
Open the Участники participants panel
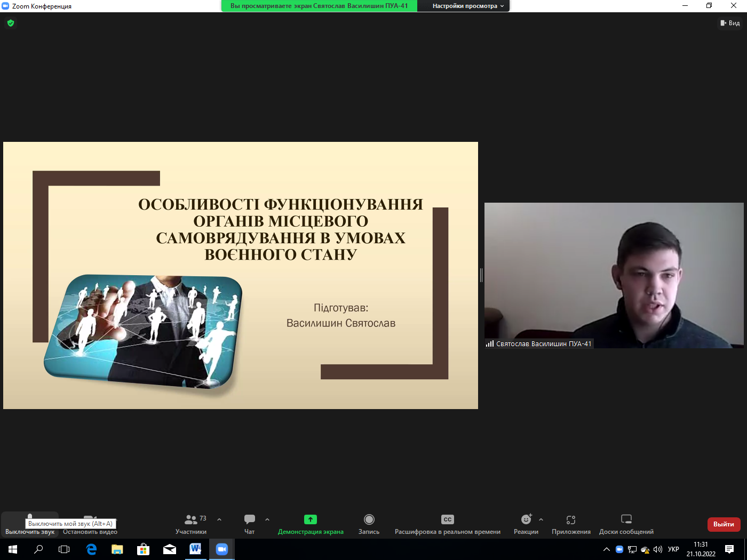[x=191, y=524]
